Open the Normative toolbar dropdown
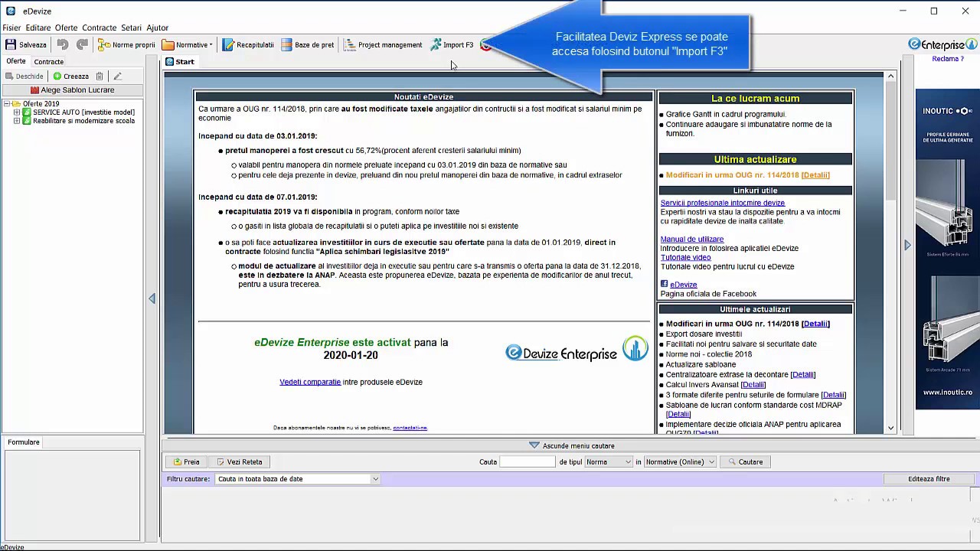 coord(188,45)
